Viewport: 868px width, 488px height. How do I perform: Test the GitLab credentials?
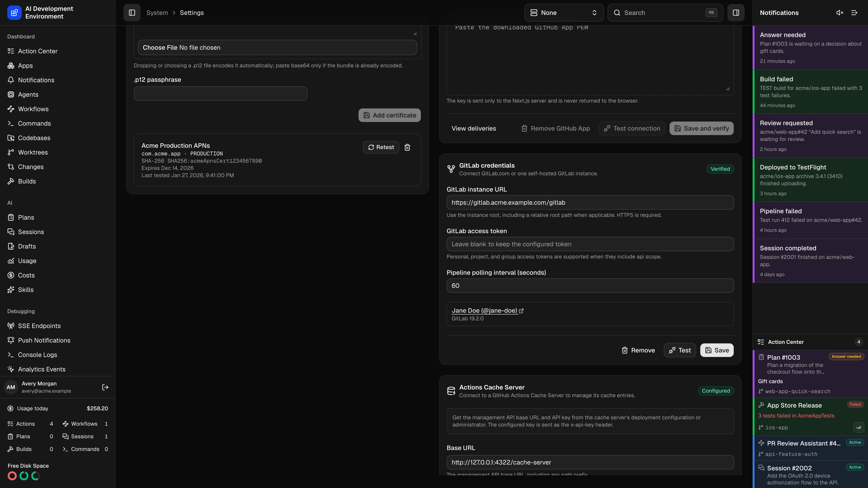pos(680,350)
